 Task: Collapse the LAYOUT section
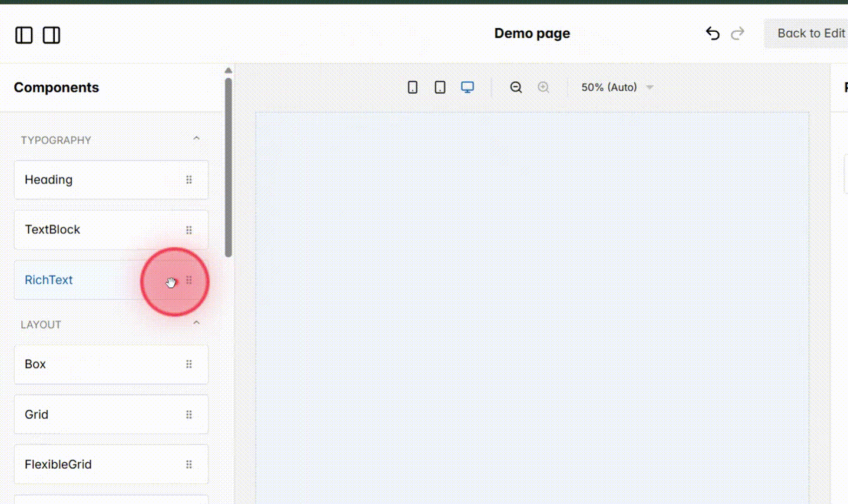[x=196, y=322]
